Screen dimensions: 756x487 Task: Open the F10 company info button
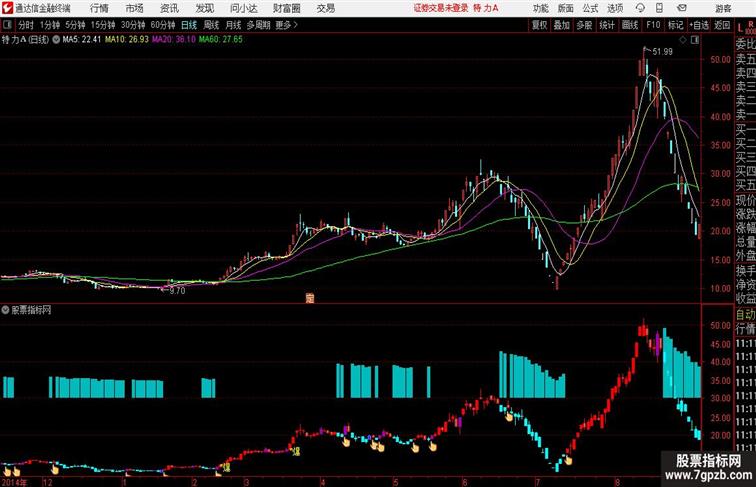point(653,25)
